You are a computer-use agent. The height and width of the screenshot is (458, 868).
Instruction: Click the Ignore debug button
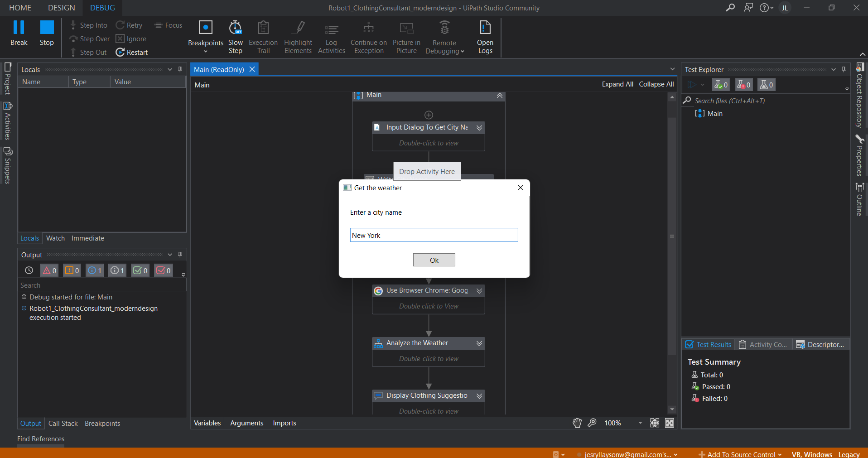point(131,39)
